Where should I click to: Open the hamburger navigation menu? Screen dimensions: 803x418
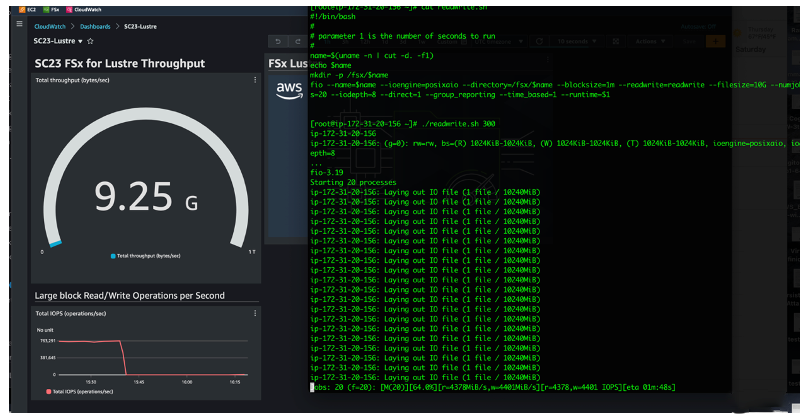tap(19, 24)
